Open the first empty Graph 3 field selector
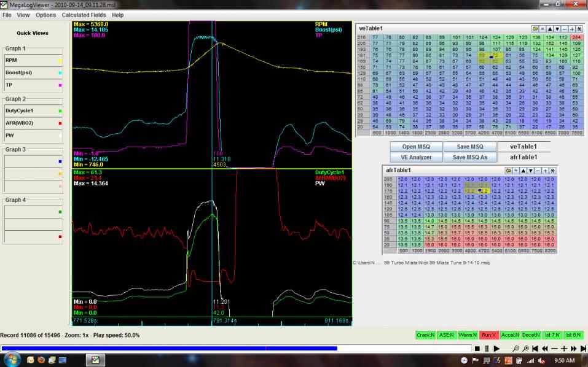The image size is (588, 367). [x=33, y=162]
